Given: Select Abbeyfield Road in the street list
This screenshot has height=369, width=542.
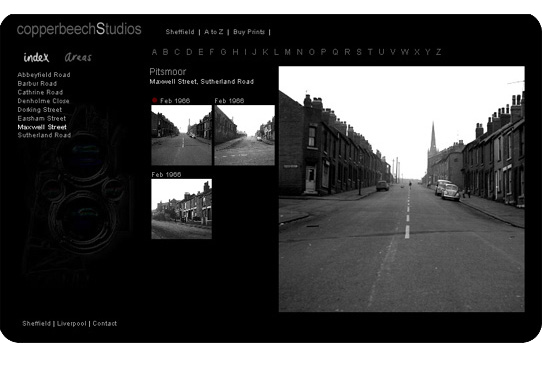Looking at the screenshot, I should [x=44, y=75].
